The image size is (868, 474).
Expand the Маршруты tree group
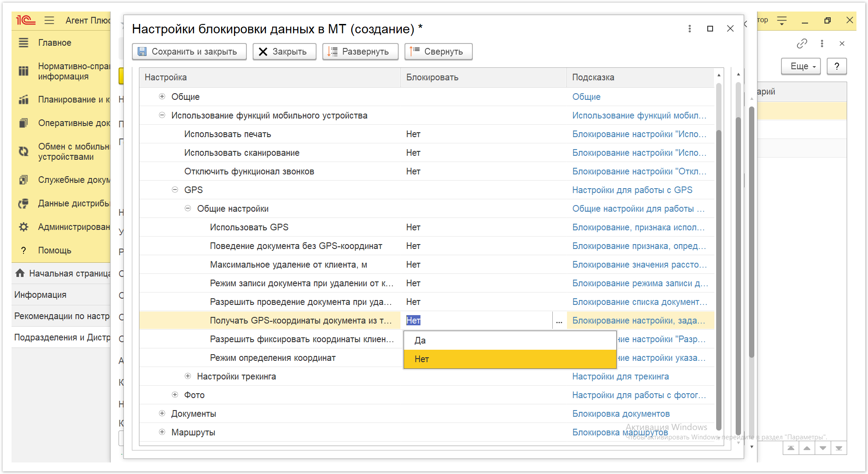(x=162, y=432)
